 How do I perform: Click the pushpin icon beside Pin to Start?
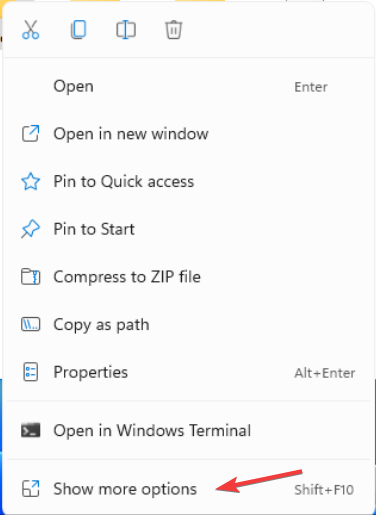point(31,229)
